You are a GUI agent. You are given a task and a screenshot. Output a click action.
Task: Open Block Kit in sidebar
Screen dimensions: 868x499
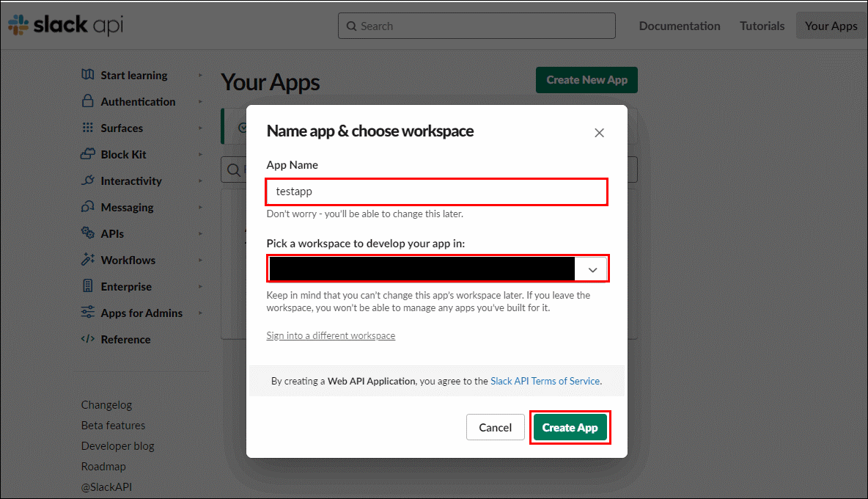(123, 155)
